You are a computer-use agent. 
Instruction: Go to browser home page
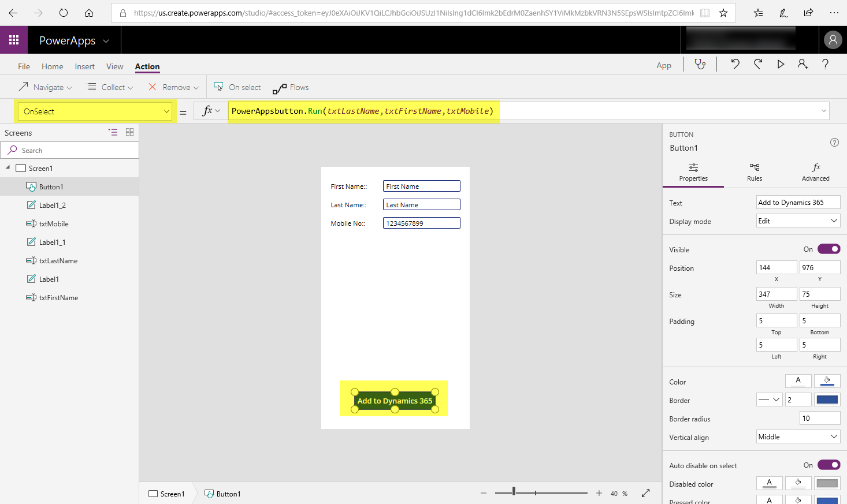(89, 13)
